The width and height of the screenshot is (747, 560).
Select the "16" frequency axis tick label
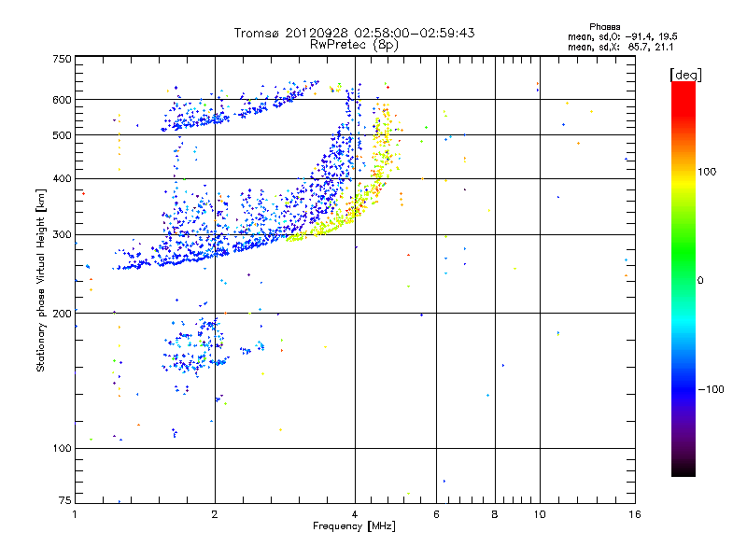tap(635, 514)
